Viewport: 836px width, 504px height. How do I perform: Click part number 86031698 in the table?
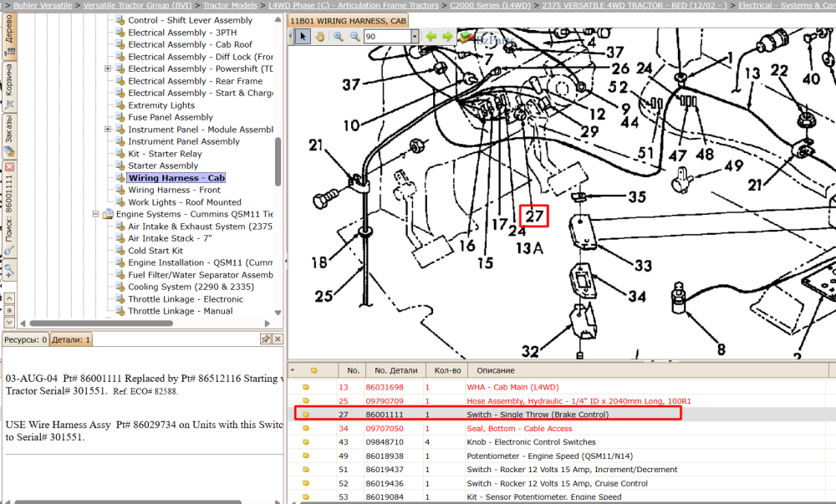click(385, 387)
